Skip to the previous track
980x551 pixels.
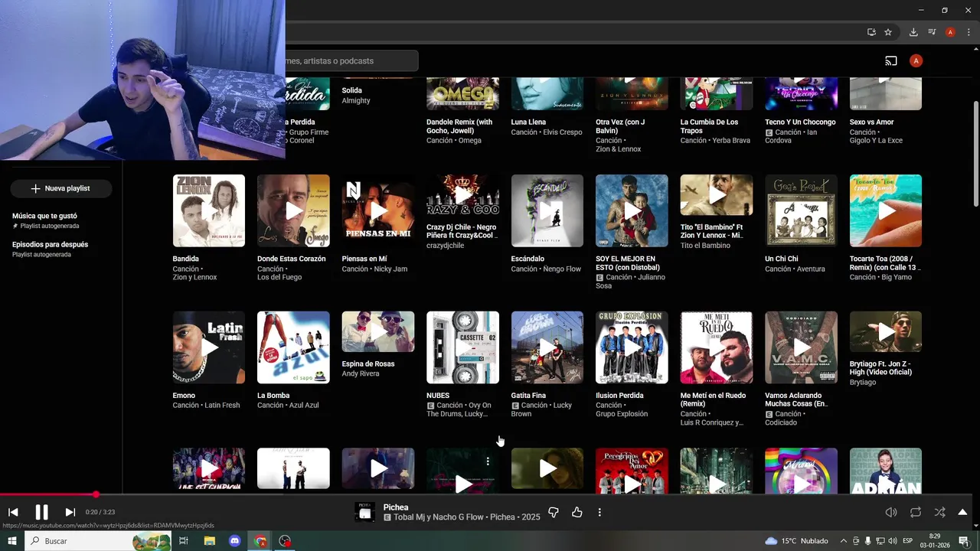13,512
